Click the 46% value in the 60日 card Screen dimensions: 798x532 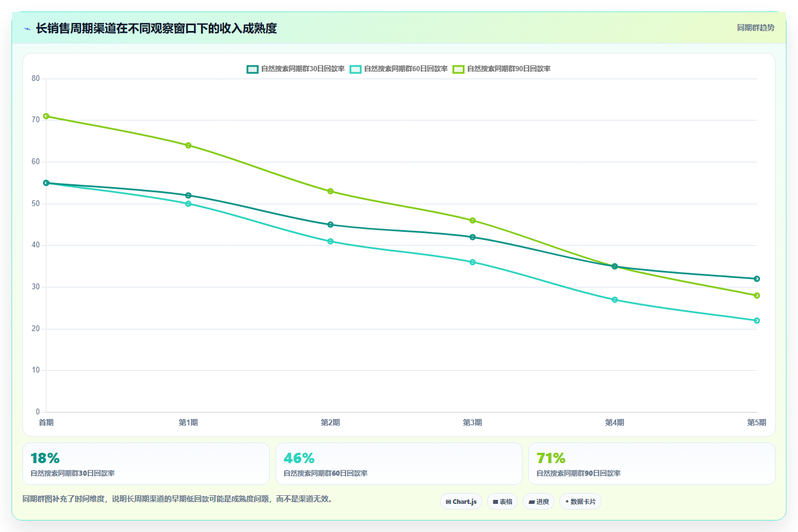point(299,459)
